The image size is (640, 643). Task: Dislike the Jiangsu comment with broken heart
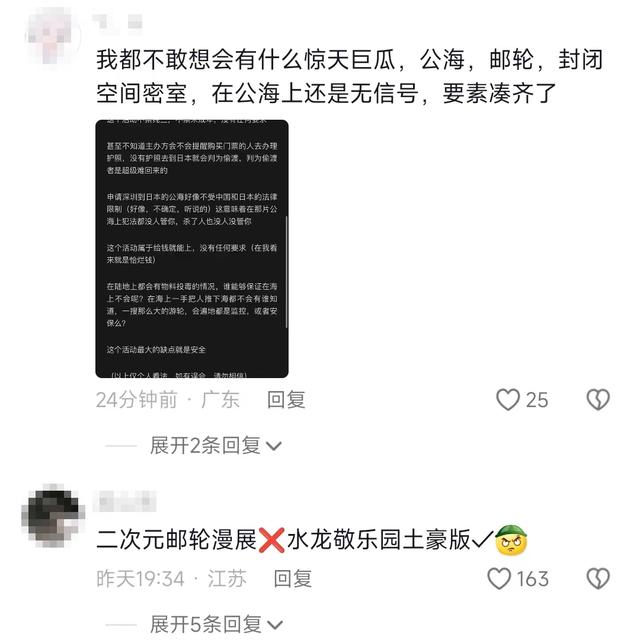point(598,579)
